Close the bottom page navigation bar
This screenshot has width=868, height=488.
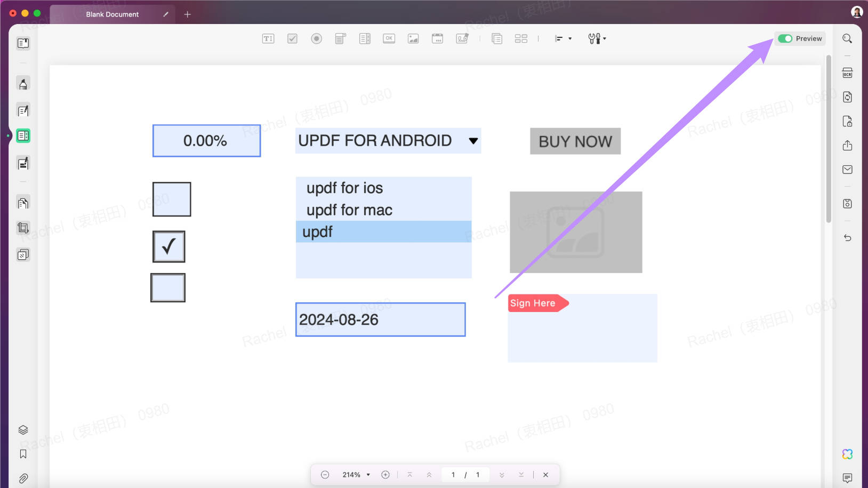[545, 475]
